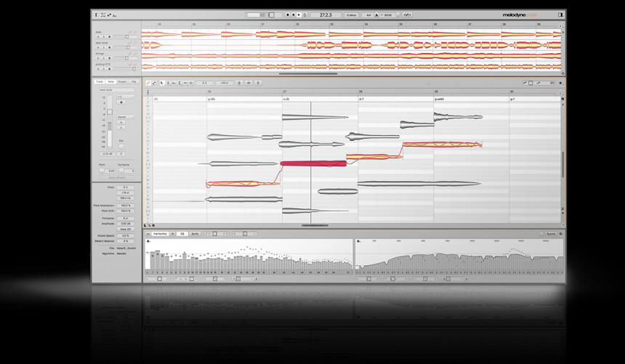625x364 pixels.
Task: Click the inspector channel volume fader
Action: 110,112
